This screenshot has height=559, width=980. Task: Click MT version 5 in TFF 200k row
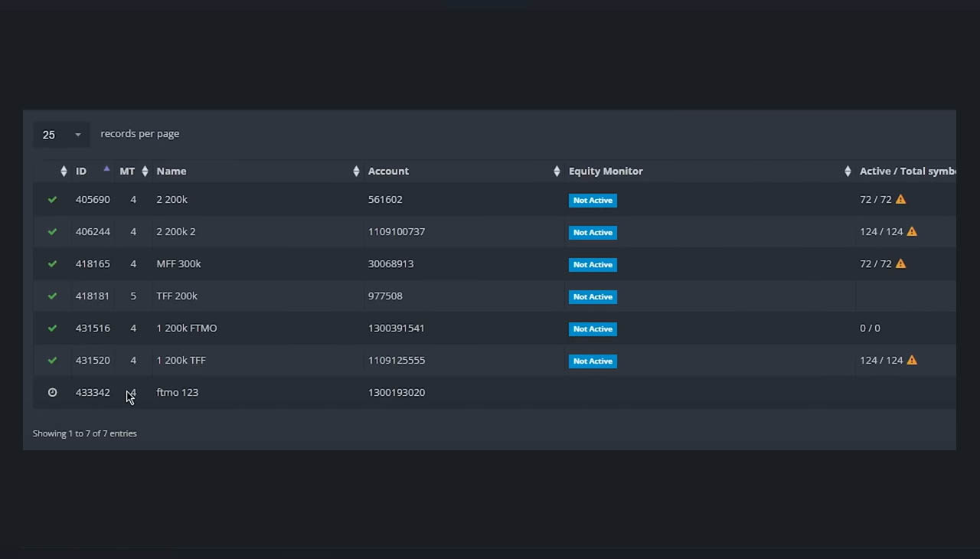click(133, 296)
